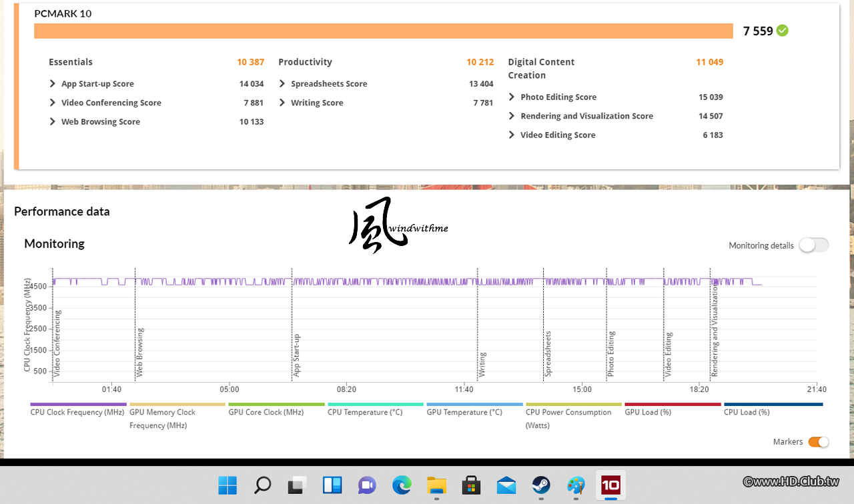
Task: Click the Essentials heading
Action: tap(71, 62)
